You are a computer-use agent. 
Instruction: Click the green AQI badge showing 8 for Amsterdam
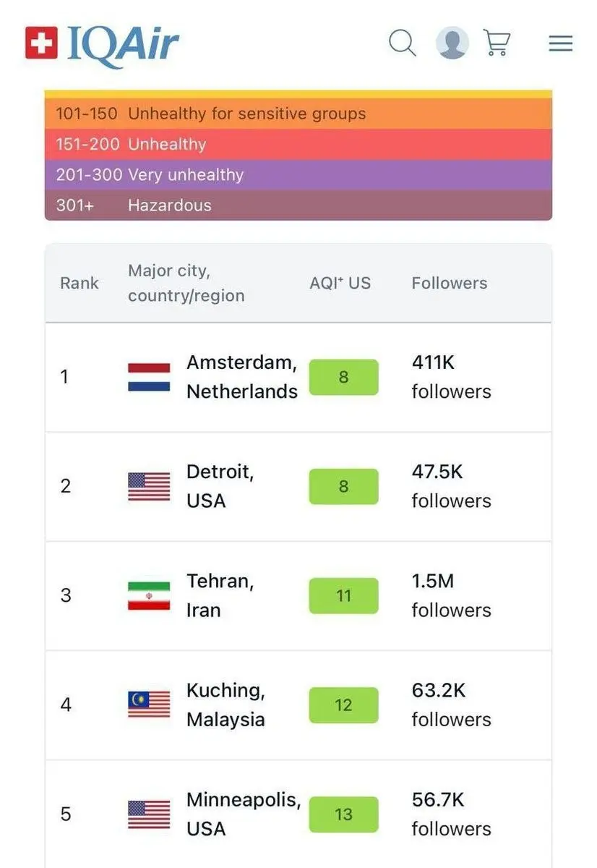point(343,377)
